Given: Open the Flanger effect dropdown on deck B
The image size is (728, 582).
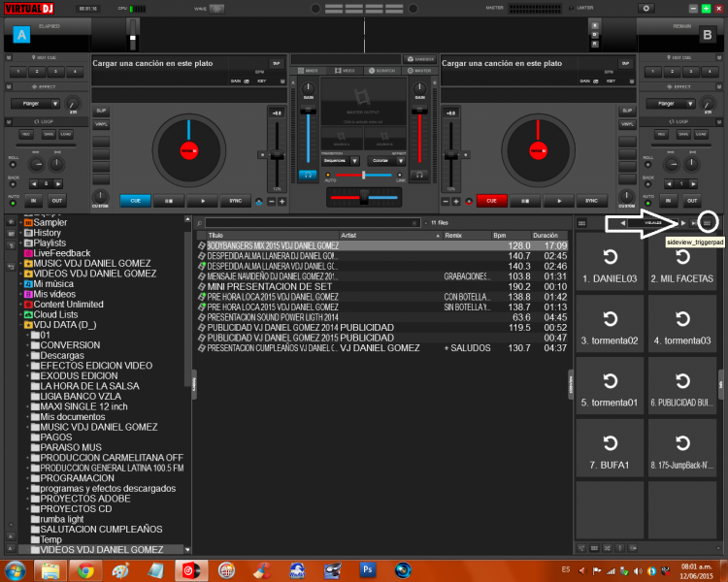Looking at the screenshot, I should pos(671,104).
